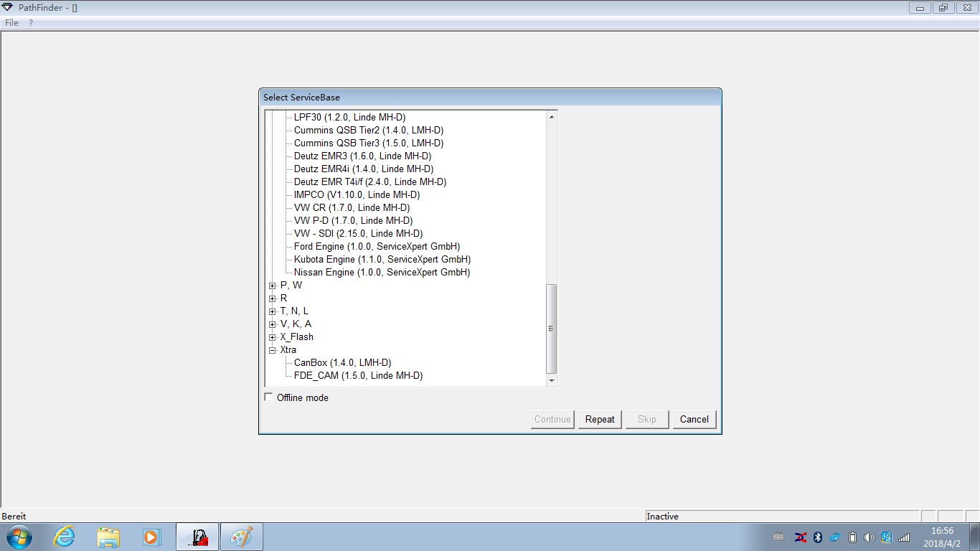Image resolution: width=980 pixels, height=551 pixels.
Task: Select CanBox (1.4.0, LMH-D)
Action: click(x=342, y=362)
